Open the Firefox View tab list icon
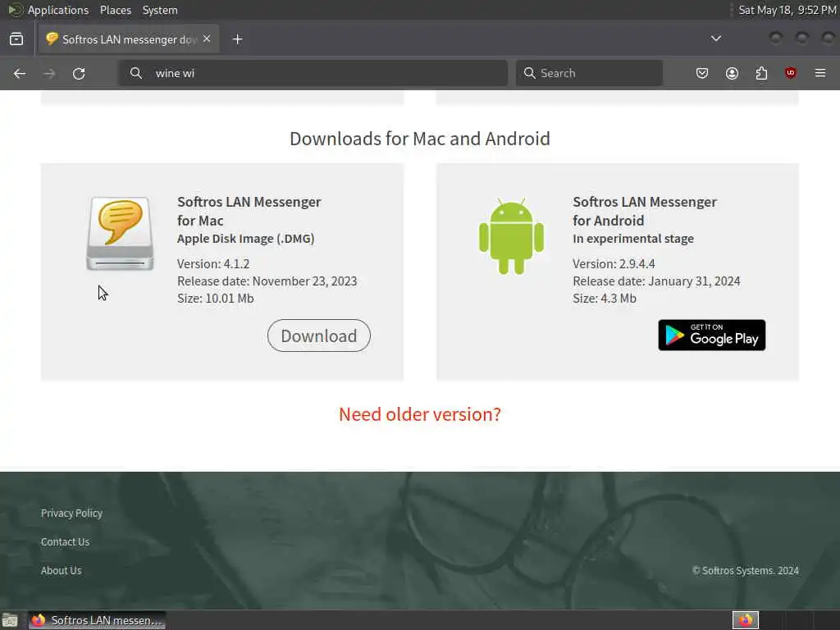This screenshot has height=630, width=840. pyautogui.click(x=16, y=39)
